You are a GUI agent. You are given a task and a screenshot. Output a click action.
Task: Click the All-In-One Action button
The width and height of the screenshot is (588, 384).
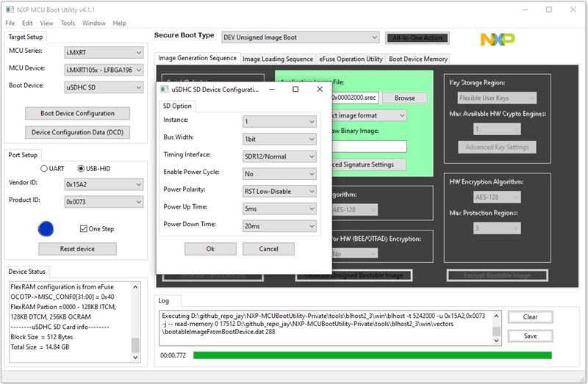[x=417, y=38]
